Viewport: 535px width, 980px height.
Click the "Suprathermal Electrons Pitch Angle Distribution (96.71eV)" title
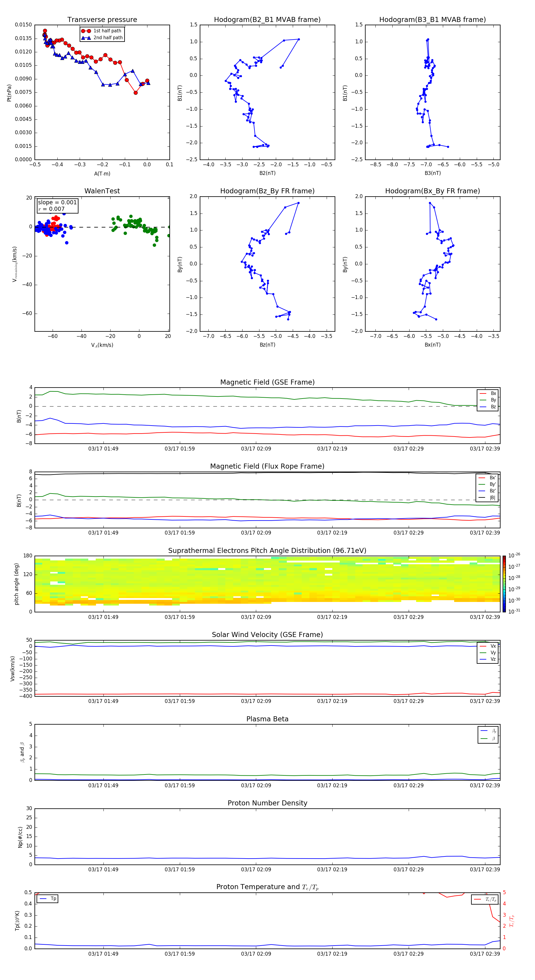(267, 551)
